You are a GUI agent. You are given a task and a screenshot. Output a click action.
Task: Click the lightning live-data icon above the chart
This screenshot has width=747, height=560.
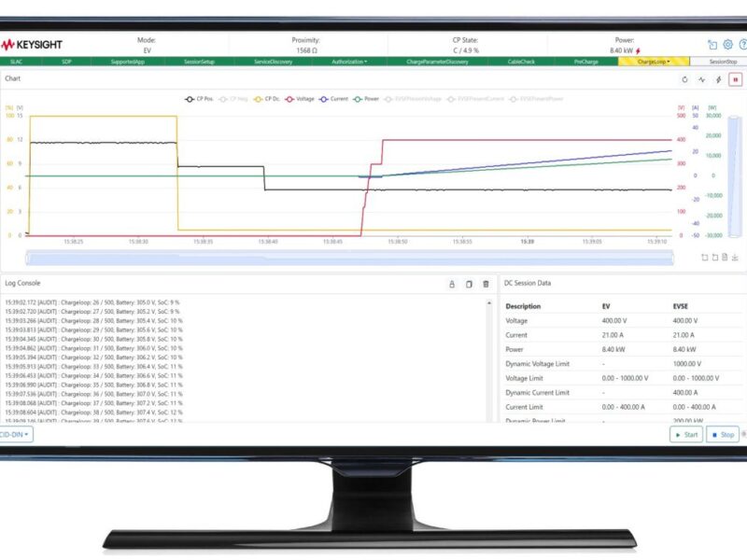(x=718, y=80)
